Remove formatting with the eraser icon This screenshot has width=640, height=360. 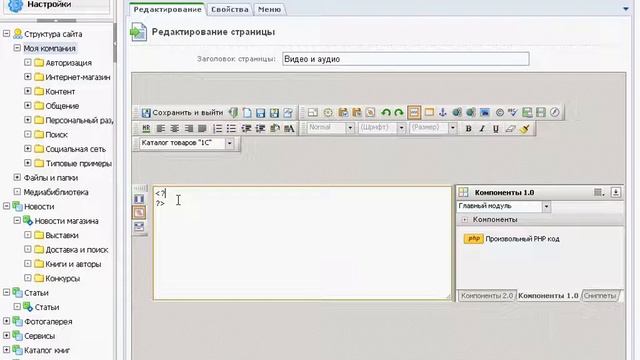click(510, 129)
